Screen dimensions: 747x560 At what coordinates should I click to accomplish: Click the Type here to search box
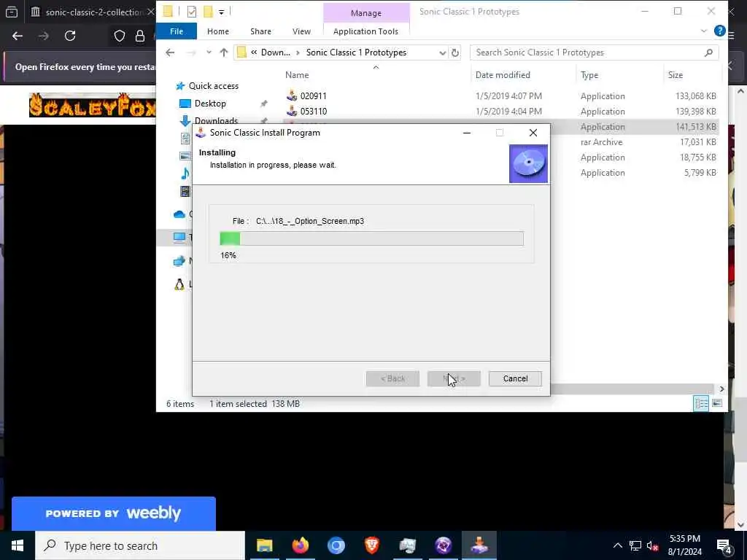tap(140, 545)
